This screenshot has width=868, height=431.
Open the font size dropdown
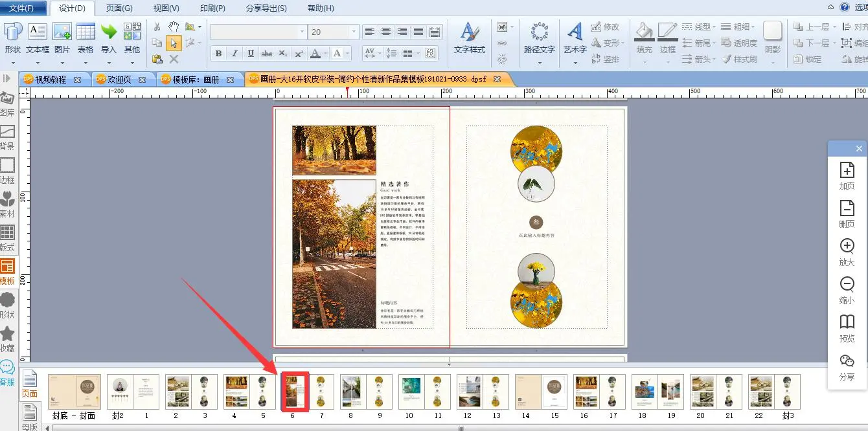354,32
